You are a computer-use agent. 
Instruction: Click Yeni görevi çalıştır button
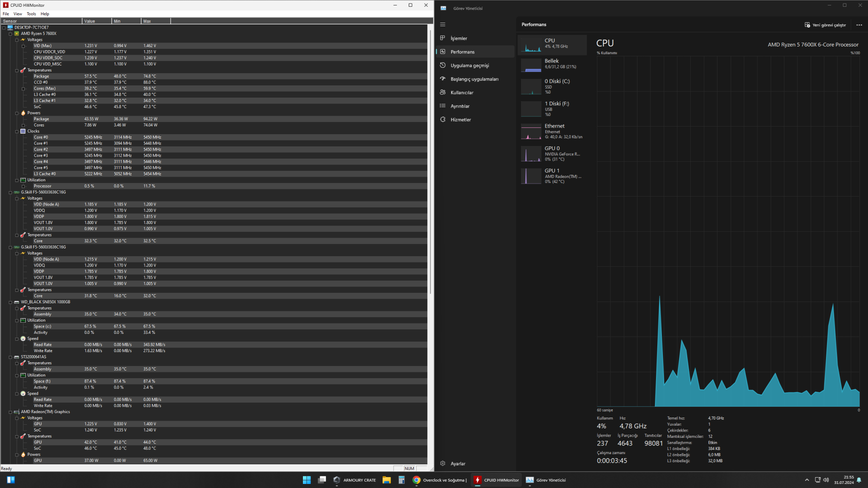(825, 25)
